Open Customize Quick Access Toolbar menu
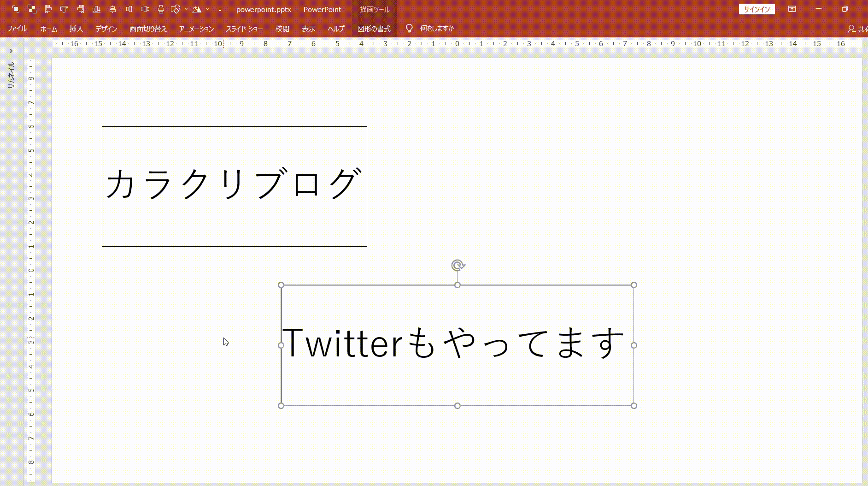The height and width of the screenshot is (486, 868). (x=220, y=10)
